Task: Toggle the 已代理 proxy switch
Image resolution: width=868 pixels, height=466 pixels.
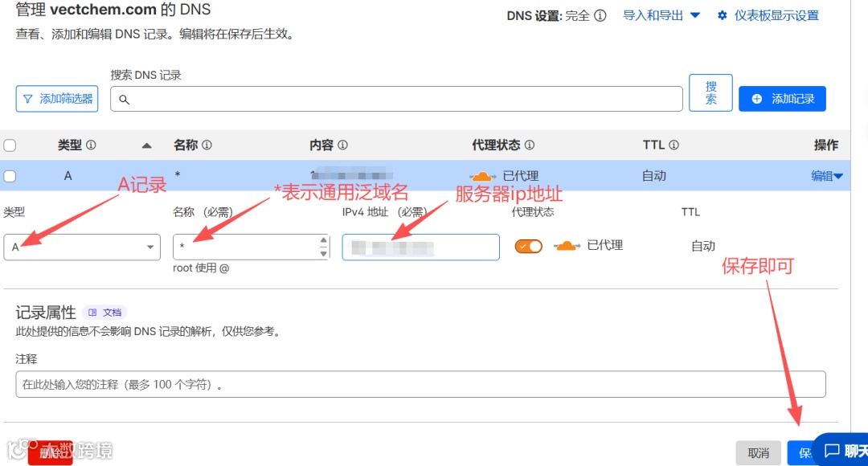Action: [x=529, y=247]
